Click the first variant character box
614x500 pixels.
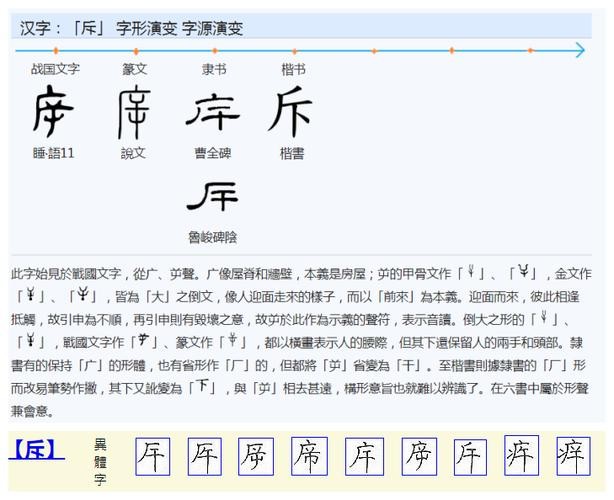point(153,457)
